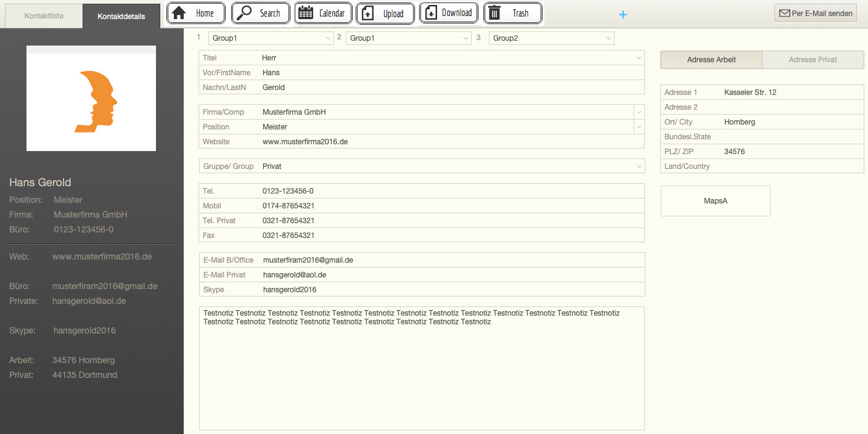Screen dimensions: 868x434
Task: Switch to the Kontaktliste tab
Action: click(x=44, y=16)
